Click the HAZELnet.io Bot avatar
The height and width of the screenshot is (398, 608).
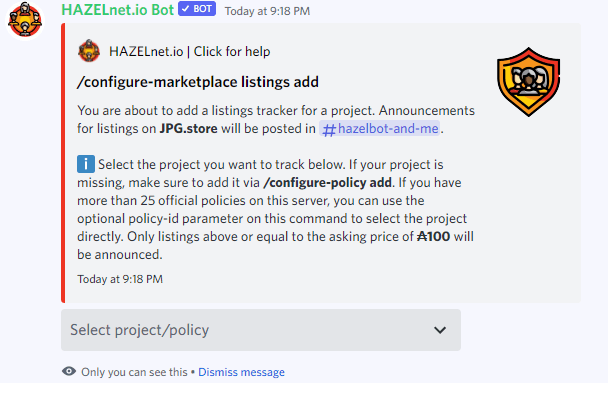tap(25, 20)
